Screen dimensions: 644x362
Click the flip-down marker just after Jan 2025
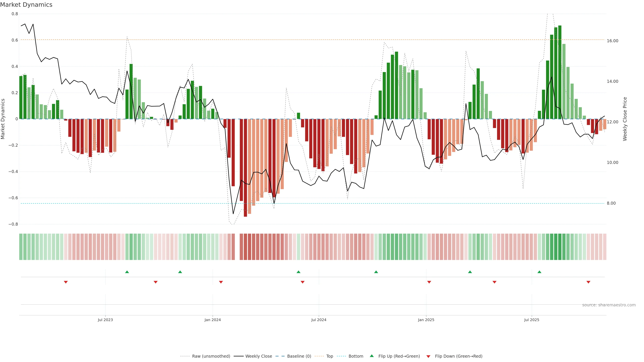[429, 282]
